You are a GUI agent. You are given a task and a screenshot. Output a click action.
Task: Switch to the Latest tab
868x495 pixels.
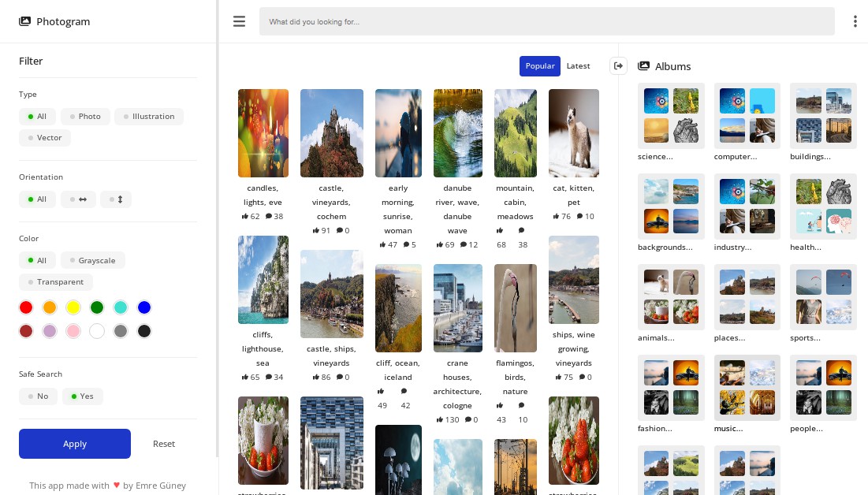tap(578, 66)
